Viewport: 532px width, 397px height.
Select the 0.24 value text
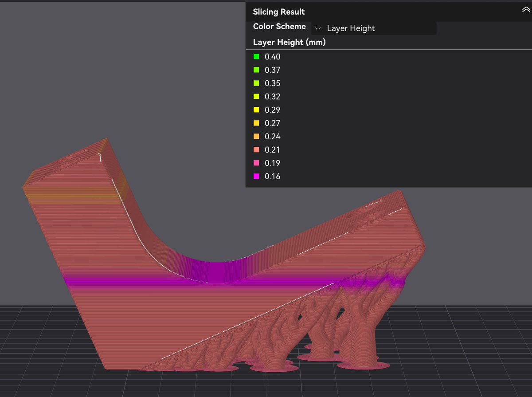[x=272, y=137]
